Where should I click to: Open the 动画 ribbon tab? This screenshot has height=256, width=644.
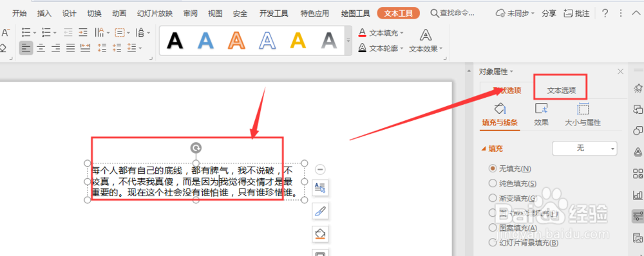tap(119, 13)
